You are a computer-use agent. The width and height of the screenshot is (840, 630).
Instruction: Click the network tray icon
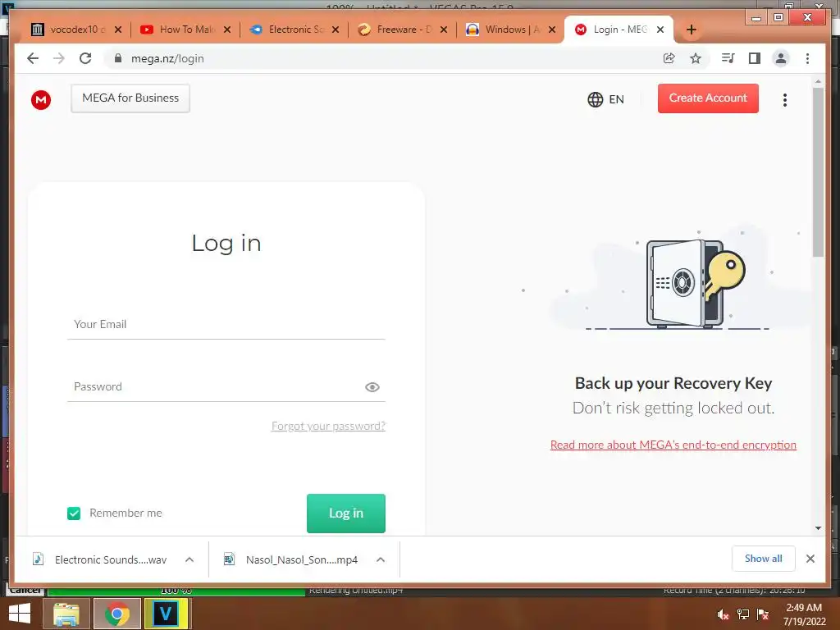[x=743, y=614]
